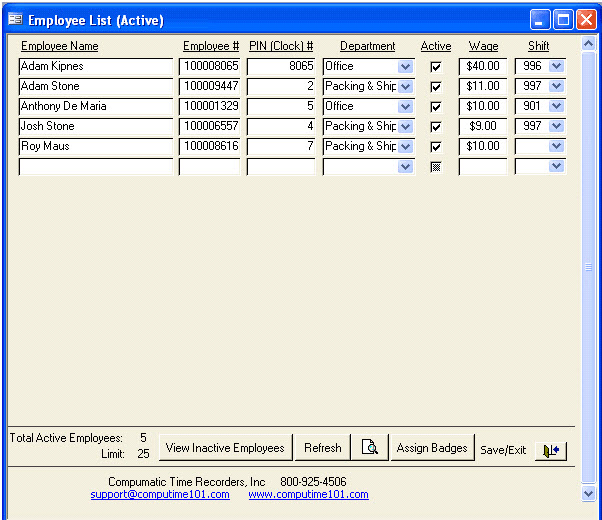Screen dimensions: 602x520
Task: Click employee number 100006557 field
Action: [210, 126]
